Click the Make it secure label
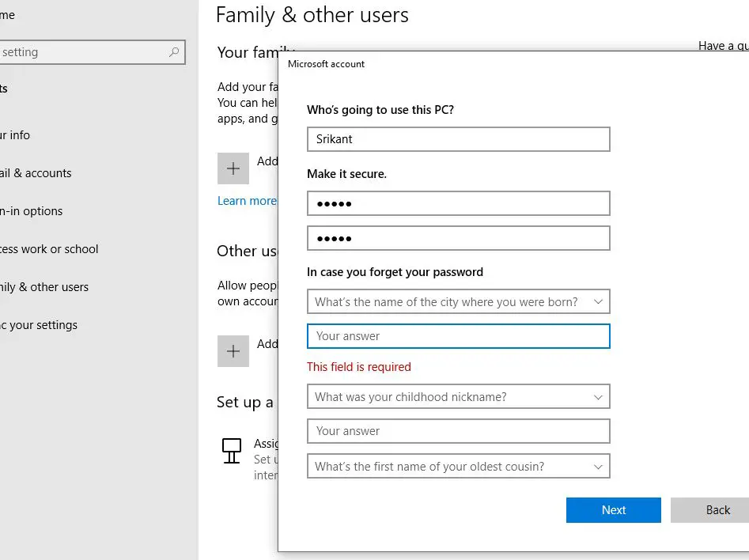 tap(346, 174)
